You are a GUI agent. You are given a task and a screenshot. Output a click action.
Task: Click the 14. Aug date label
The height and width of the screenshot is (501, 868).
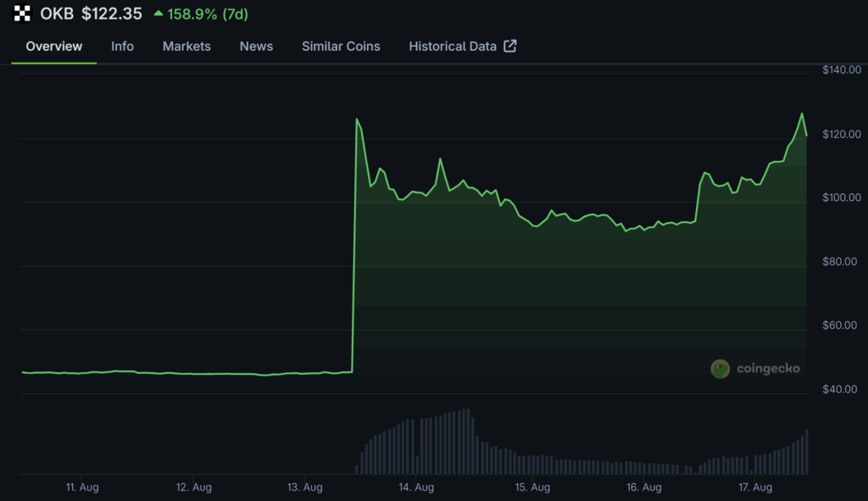pos(416,487)
